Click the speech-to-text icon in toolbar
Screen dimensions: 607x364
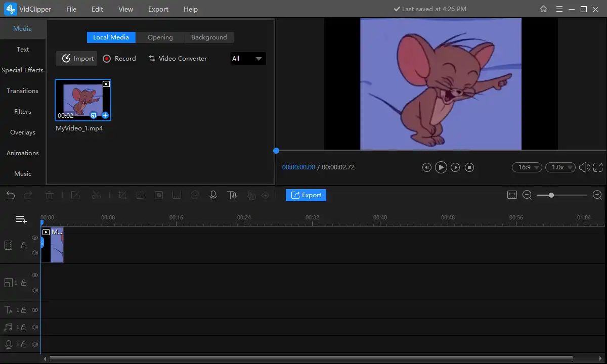pos(250,195)
